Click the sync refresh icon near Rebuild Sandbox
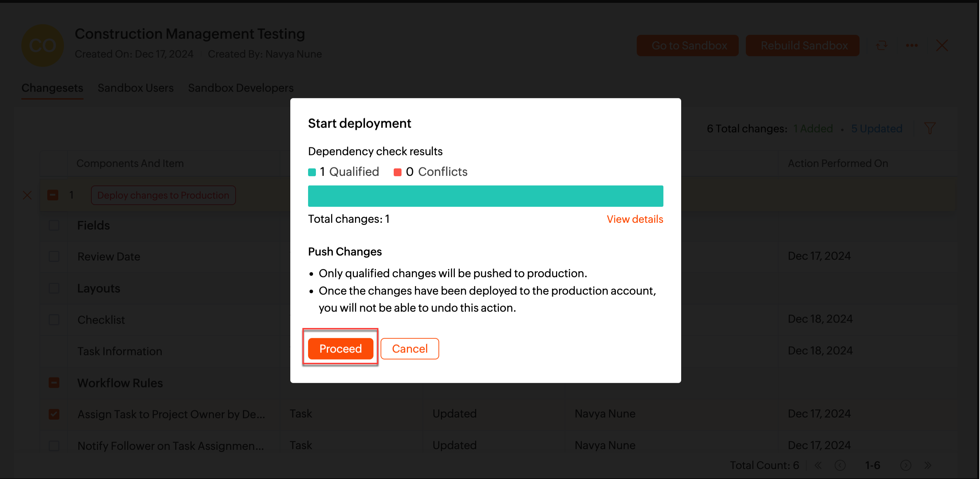This screenshot has width=980, height=479. (881, 45)
